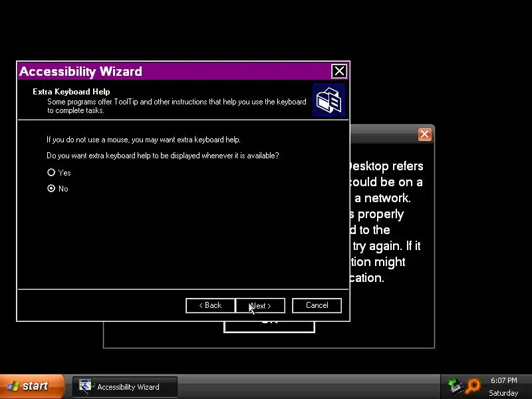This screenshot has height=399, width=532.
Task: Select the No radio button
Action: pos(51,188)
